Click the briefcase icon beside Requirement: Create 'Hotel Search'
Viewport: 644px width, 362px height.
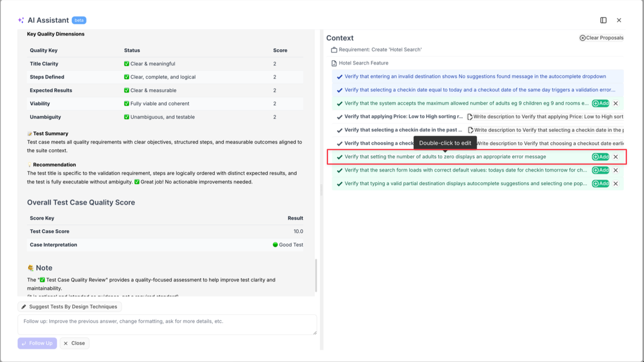coord(334,50)
